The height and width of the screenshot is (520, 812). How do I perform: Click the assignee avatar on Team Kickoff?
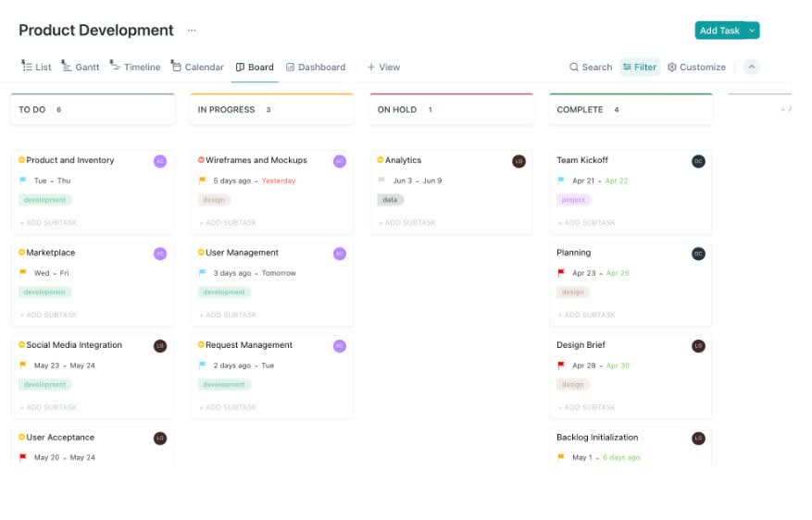tap(699, 161)
